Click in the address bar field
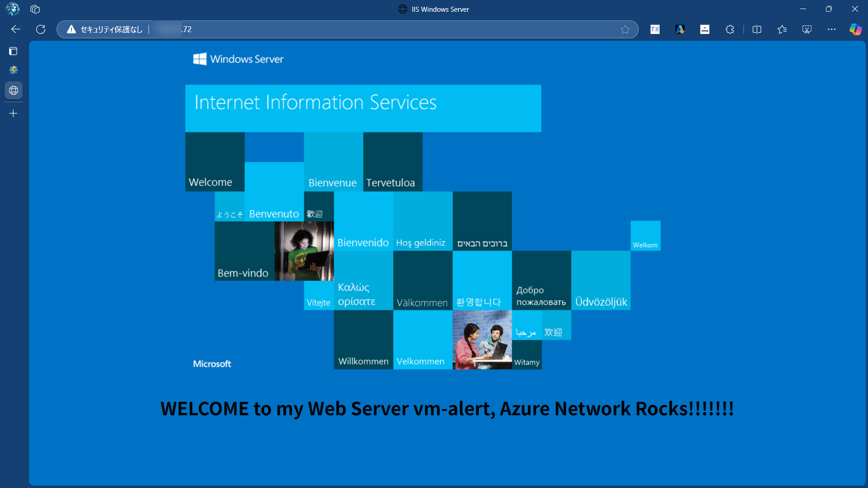Screen dimensions: 868x488 [362, 29]
